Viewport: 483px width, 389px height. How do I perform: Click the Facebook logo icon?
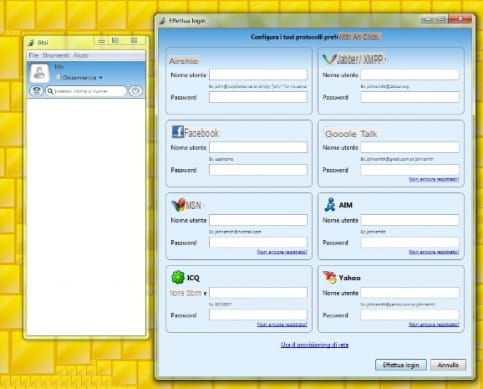[x=178, y=132]
